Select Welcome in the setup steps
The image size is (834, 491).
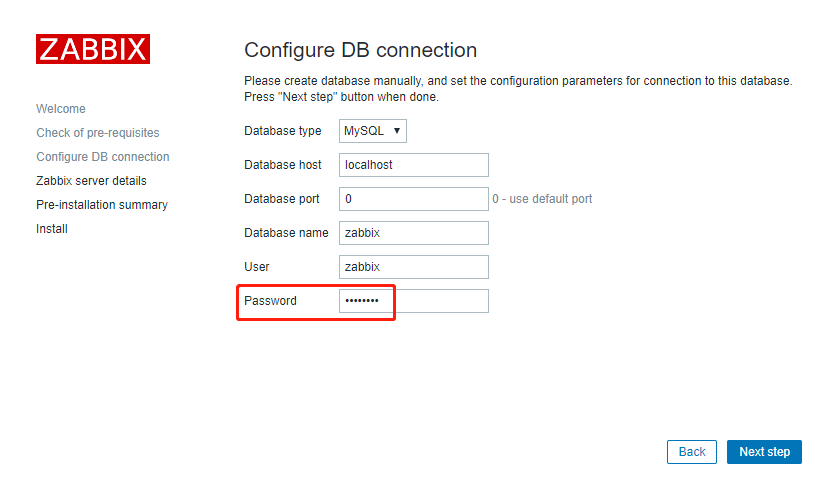(x=61, y=109)
